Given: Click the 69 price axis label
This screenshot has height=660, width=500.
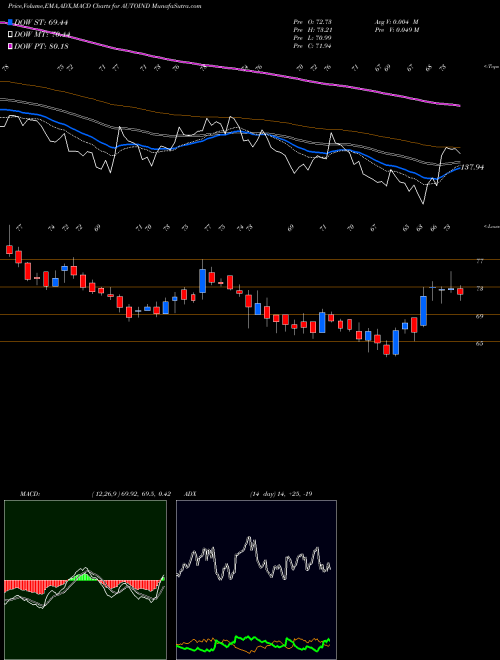Looking at the screenshot, I should [x=479, y=316].
